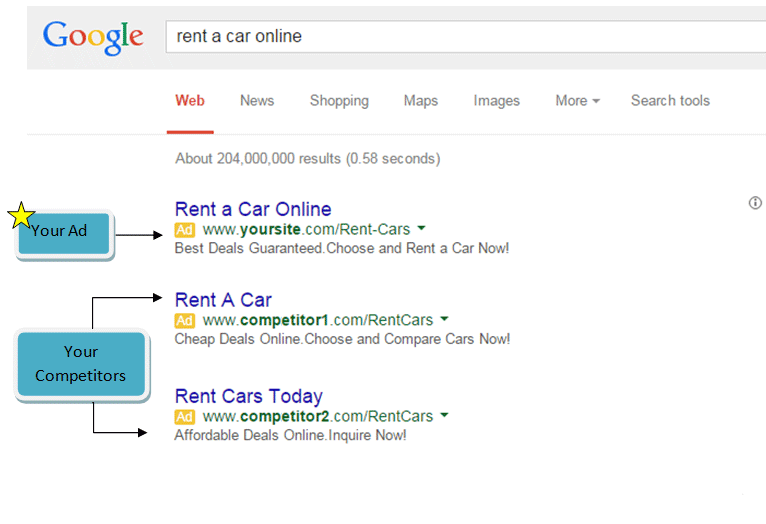Expand the dropdown arrow after competitor2.com/RentCars
This screenshot has width=766, height=524.
(x=444, y=415)
